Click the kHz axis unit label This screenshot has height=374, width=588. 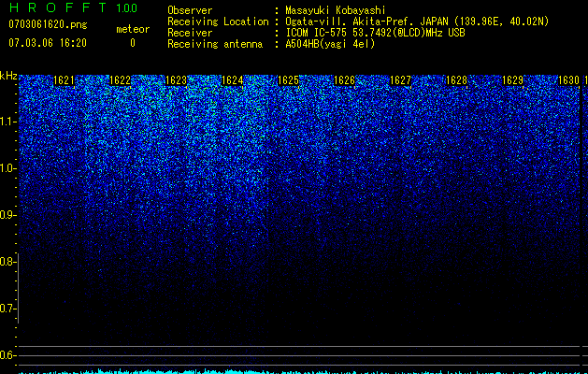pyautogui.click(x=8, y=76)
